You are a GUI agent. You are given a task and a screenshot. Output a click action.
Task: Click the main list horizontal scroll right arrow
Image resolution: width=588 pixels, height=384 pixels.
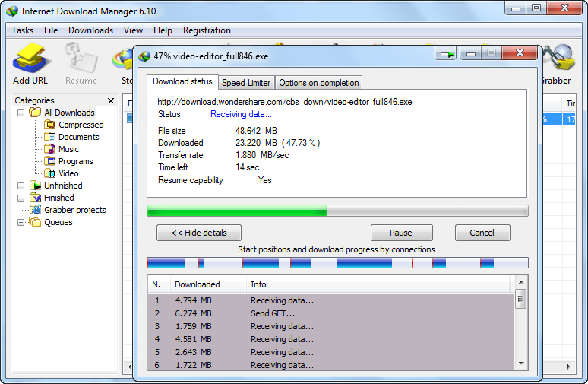(569, 367)
